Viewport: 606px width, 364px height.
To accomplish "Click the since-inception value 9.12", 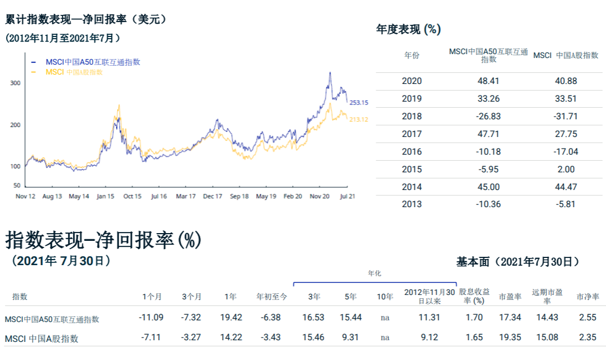I will pos(429,337).
